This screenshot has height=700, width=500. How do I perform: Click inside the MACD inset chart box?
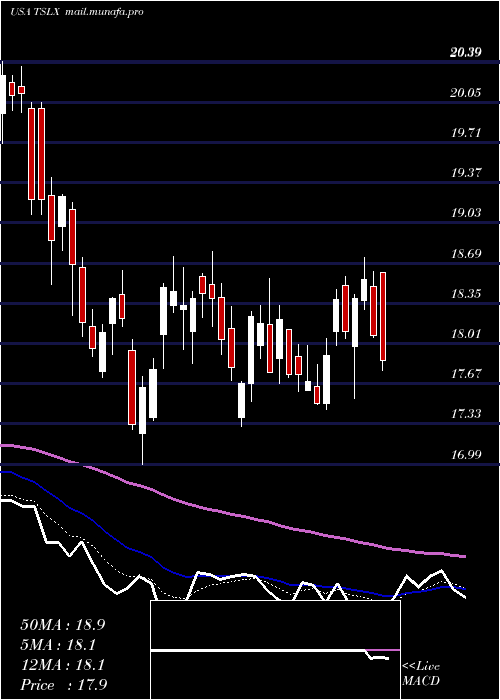pyautogui.click(x=275, y=650)
